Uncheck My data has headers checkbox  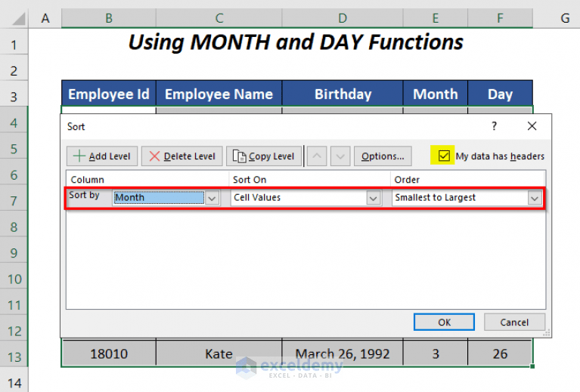[444, 156]
